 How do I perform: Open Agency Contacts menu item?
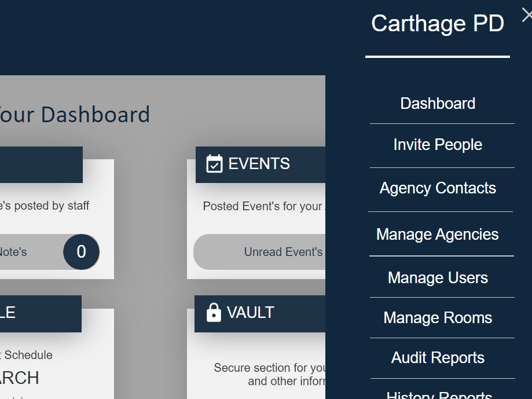438,188
